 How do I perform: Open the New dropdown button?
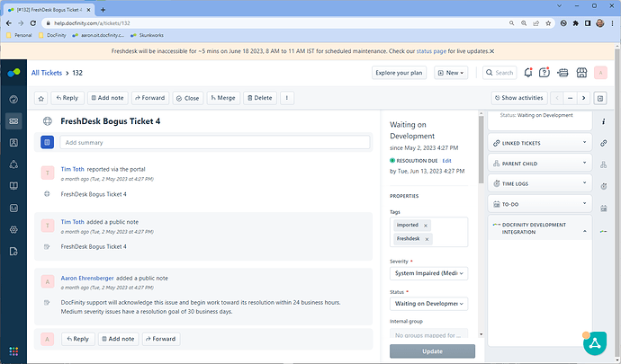pyautogui.click(x=451, y=73)
